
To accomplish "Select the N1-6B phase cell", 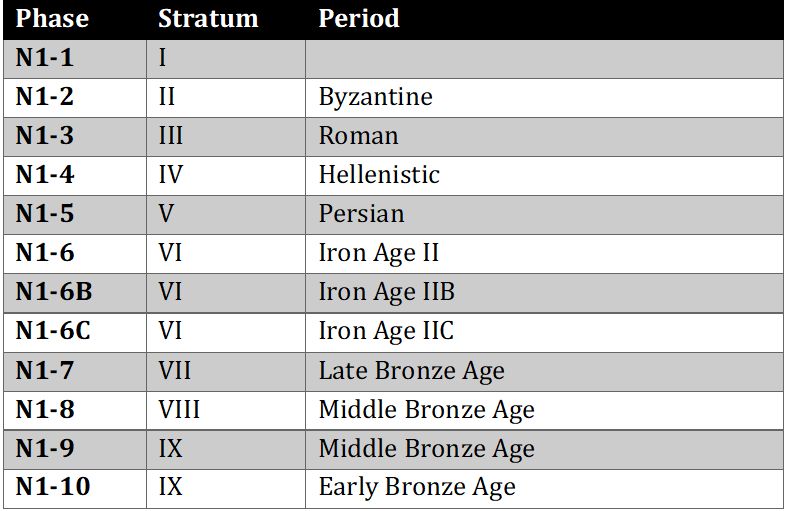I will click(x=53, y=292).
